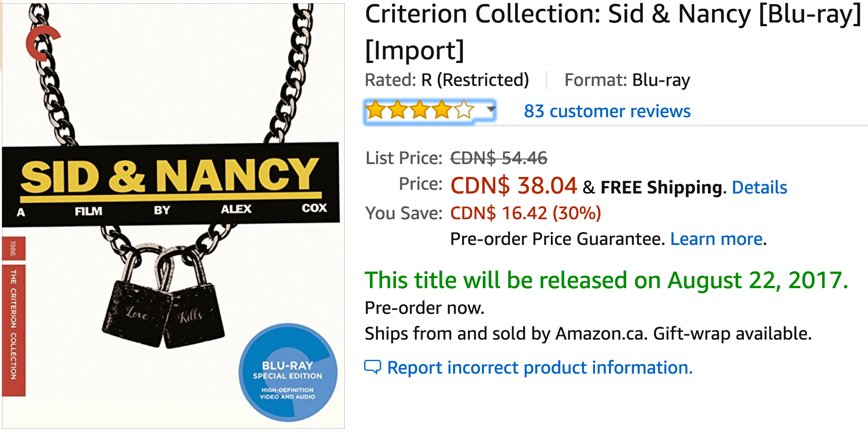Open the Sid & Nancy cover image
The height and width of the screenshot is (432, 868).
point(173,216)
